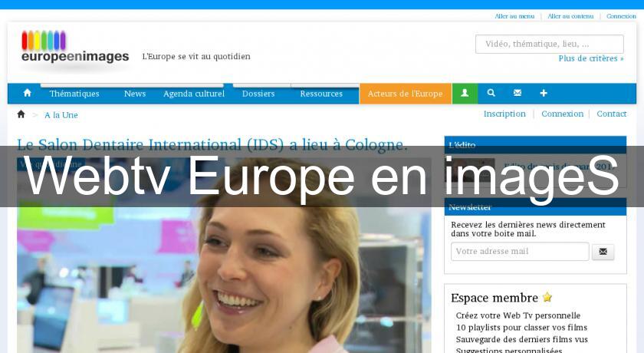Viewport: 644px width, 353px height.
Task: Click A la Une breadcrumb link
Action: click(61, 115)
